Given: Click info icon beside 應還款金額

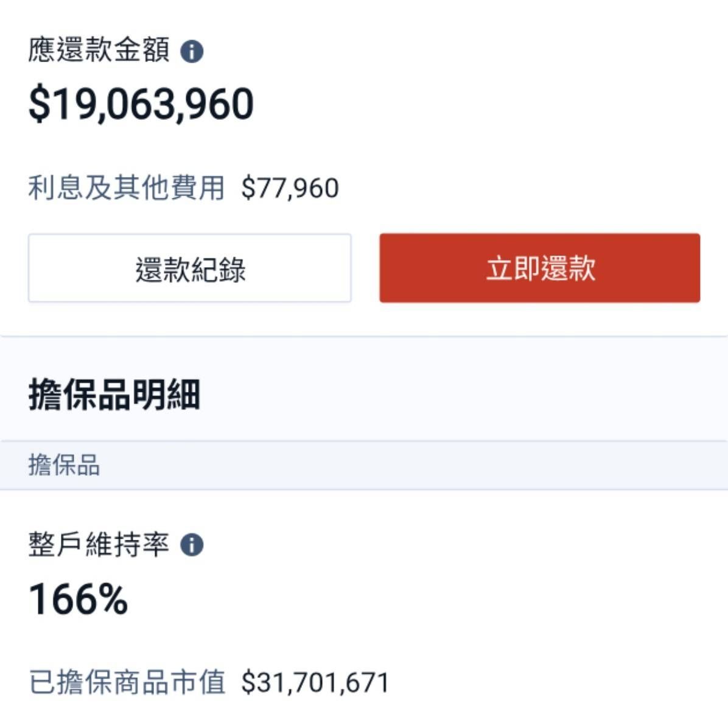Looking at the screenshot, I should [192, 51].
